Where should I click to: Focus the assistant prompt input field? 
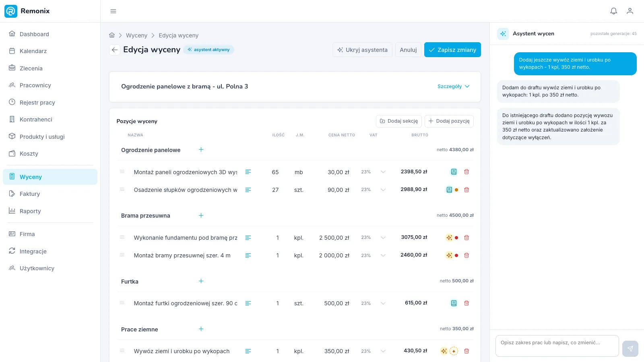(x=557, y=346)
